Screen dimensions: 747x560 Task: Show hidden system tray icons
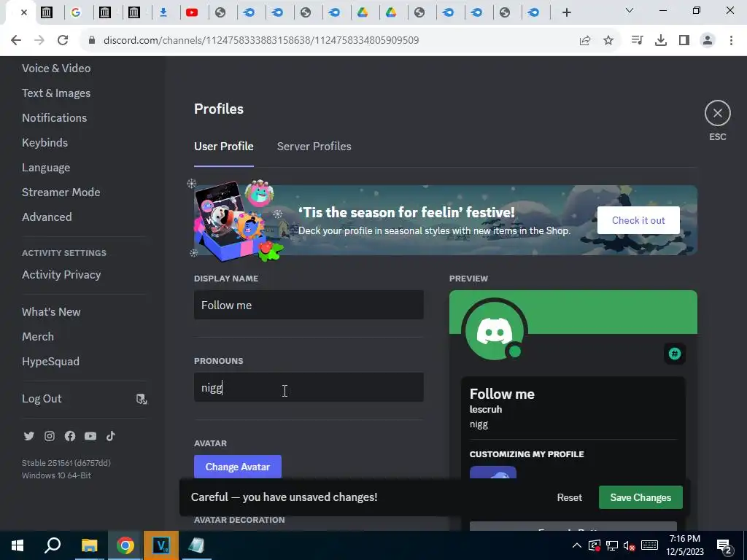pyautogui.click(x=576, y=545)
